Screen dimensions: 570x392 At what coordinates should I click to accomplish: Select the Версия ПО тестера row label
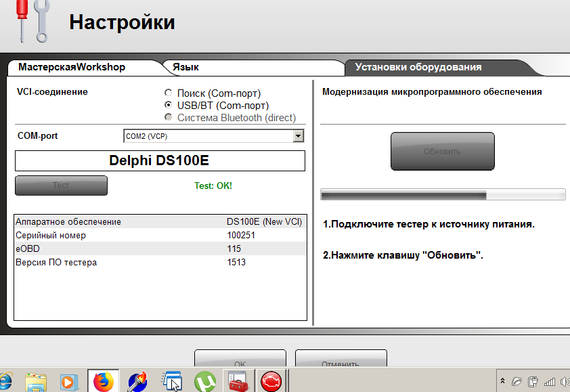click(56, 262)
